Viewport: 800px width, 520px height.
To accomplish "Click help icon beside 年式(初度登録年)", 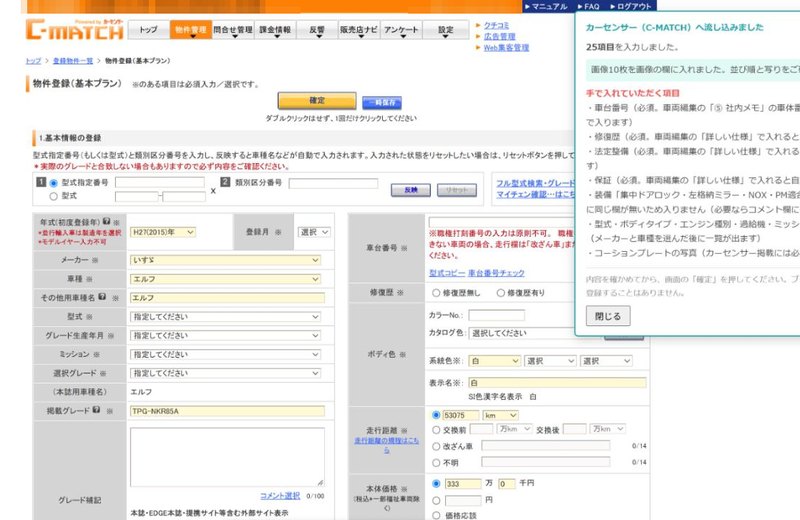I will pos(106,221).
